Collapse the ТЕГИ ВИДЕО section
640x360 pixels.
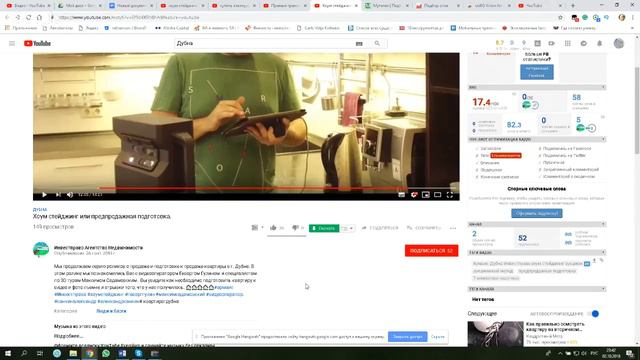[x=603, y=252]
